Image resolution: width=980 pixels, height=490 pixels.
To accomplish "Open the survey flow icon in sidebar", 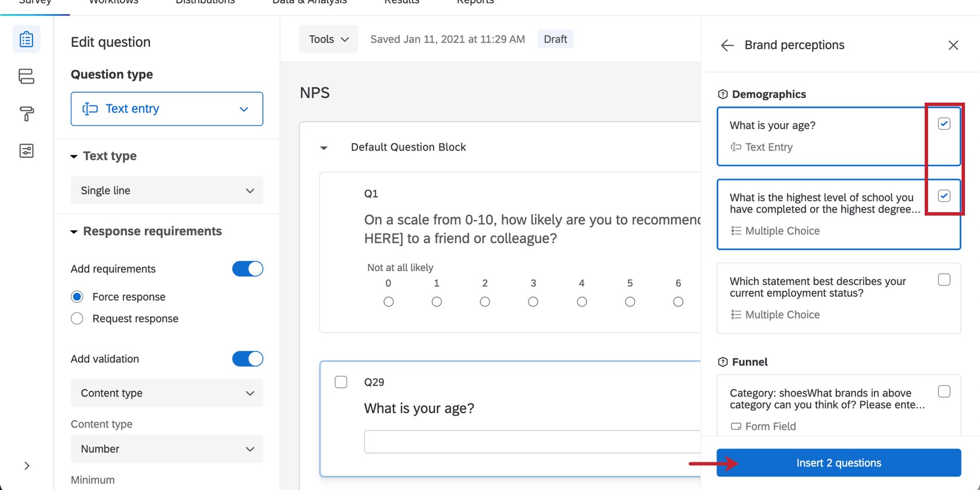I will click(27, 76).
